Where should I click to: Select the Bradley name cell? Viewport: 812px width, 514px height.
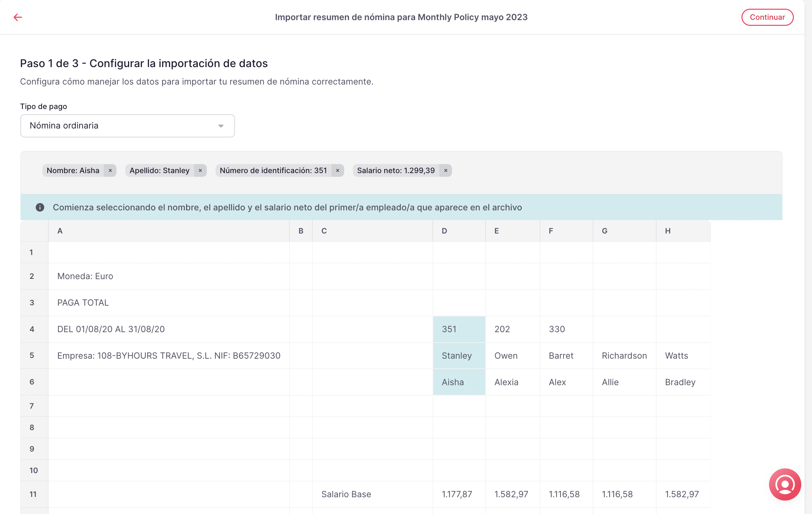(x=683, y=382)
